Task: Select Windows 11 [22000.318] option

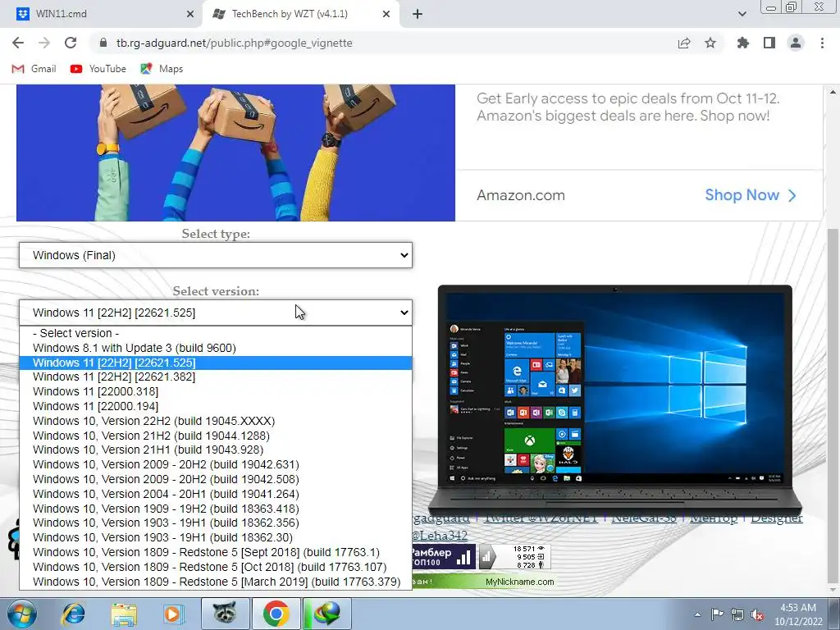Action: pos(216,391)
